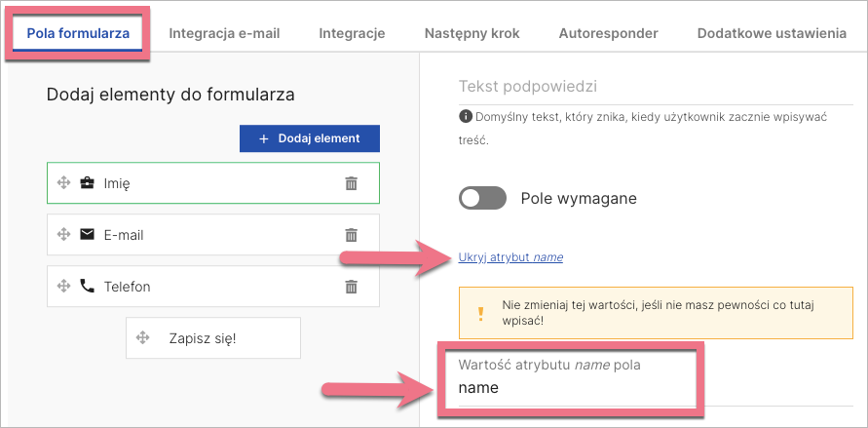Image resolution: width=868 pixels, height=428 pixels.
Task: Go to the Następny krok tab
Action: click(x=472, y=33)
